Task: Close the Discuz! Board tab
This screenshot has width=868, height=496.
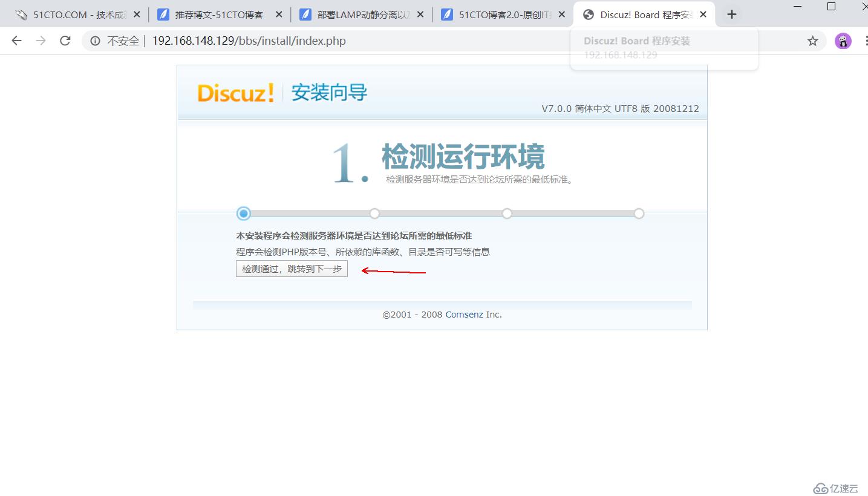Action: pos(703,15)
